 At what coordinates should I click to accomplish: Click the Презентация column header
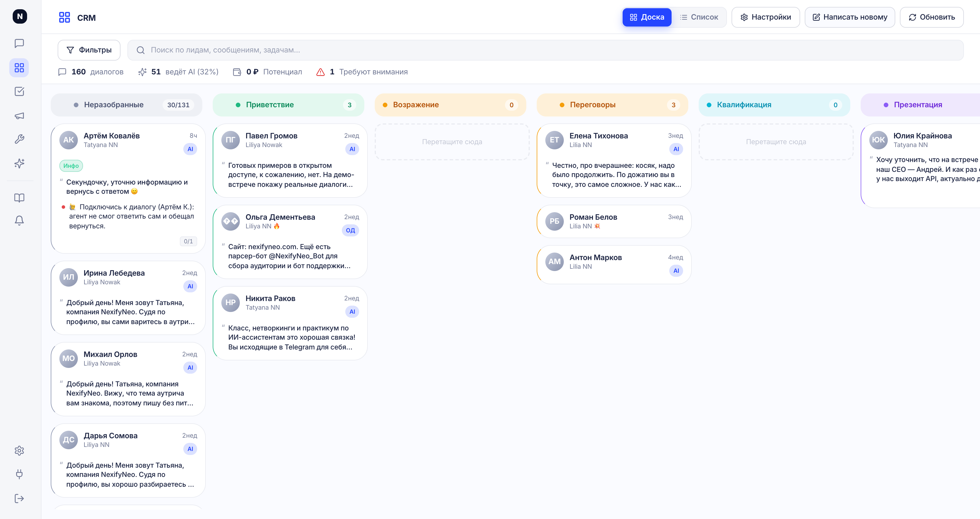pyautogui.click(x=920, y=105)
